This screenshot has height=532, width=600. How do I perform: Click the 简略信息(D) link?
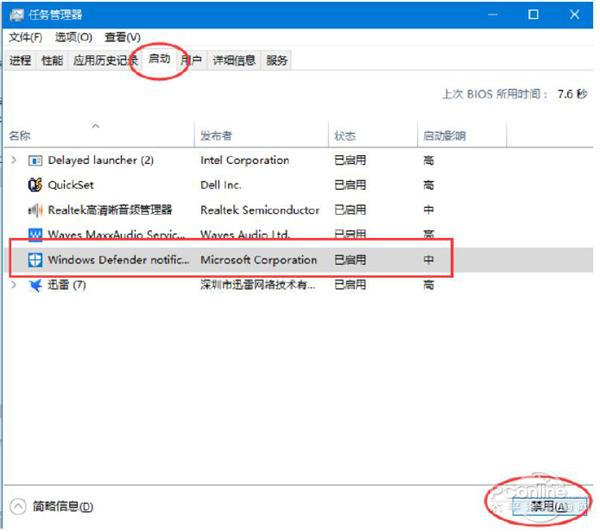[x=63, y=506]
